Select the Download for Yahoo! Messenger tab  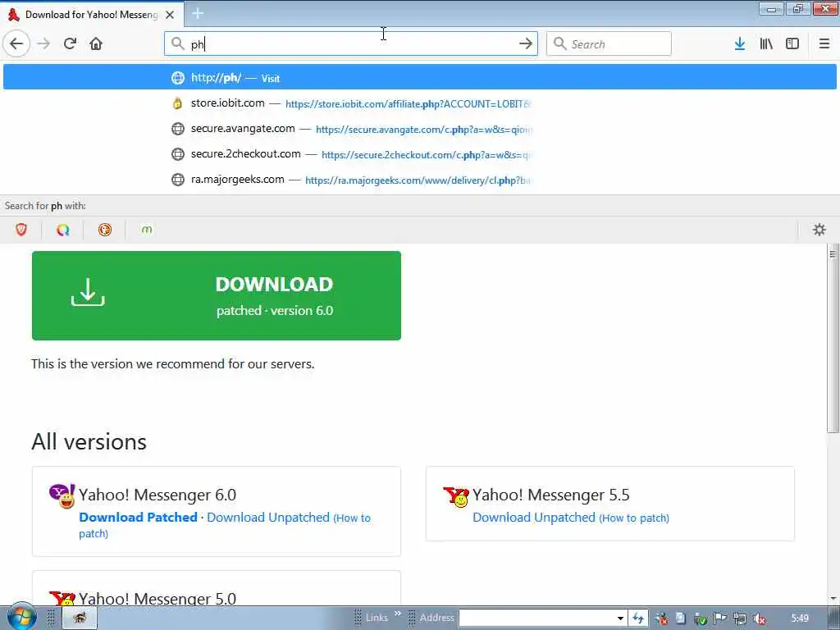point(92,15)
